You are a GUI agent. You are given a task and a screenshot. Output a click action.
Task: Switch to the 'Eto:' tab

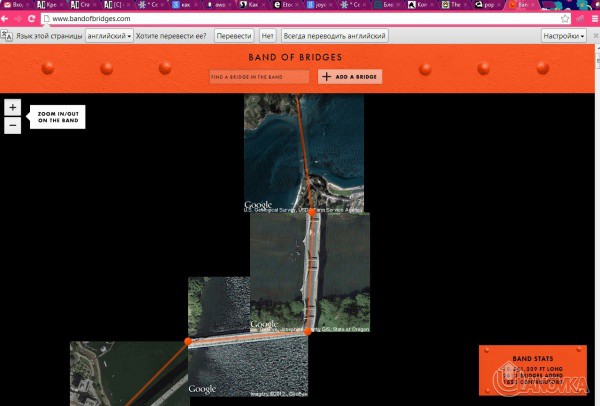[x=285, y=5]
